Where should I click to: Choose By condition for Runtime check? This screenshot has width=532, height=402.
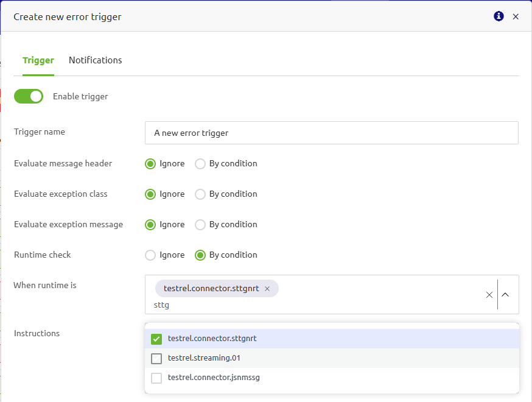click(x=200, y=255)
